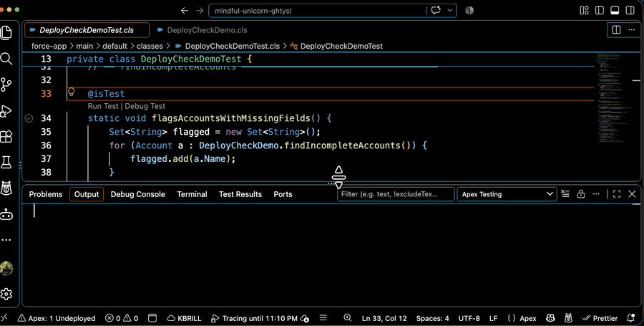Switch to the Ports panel tab
This screenshot has height=326, width=644.
tap(283, 194)
